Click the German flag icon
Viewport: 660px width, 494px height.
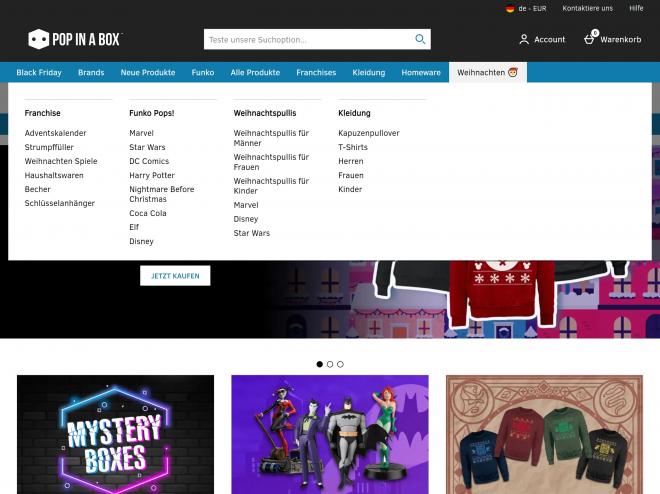pyautogui.click(x=510, y=8)
